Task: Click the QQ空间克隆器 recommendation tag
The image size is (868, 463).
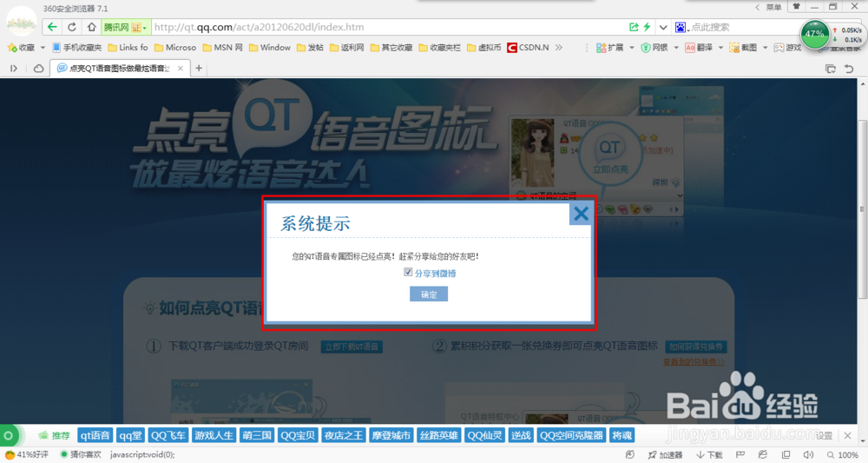Action: point(571,435)
